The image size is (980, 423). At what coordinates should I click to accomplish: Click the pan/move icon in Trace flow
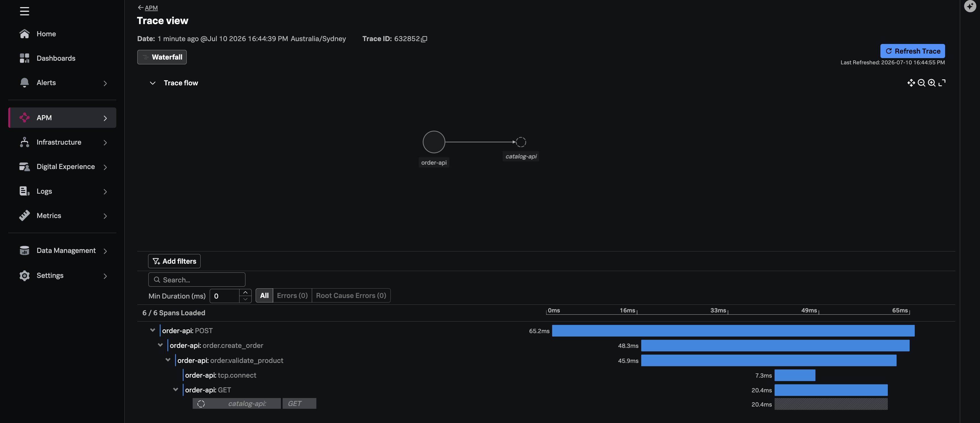click(911, 83)
